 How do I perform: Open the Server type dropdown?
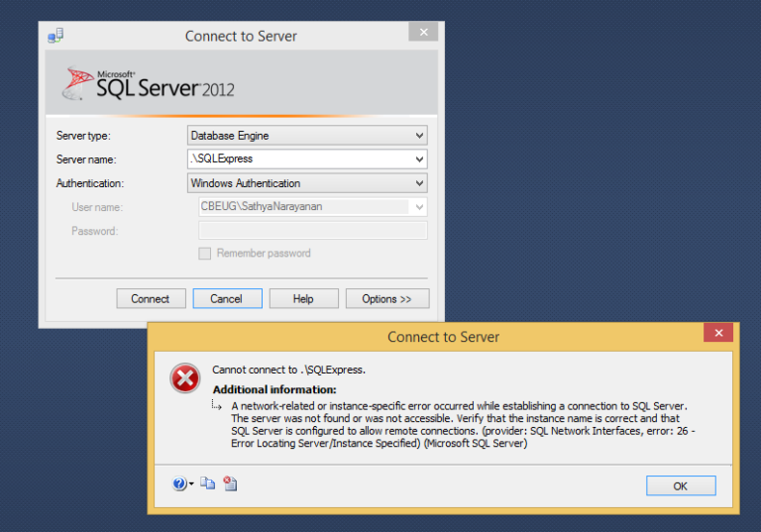307,136
